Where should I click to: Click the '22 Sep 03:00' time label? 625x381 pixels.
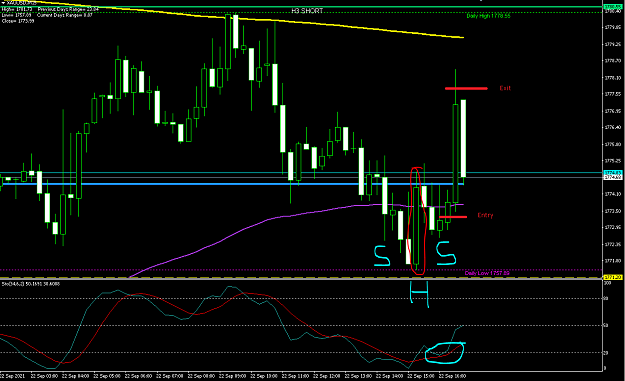(44, 376)
